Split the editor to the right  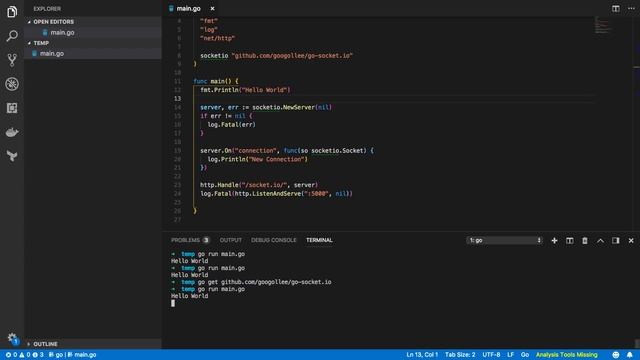616,8
